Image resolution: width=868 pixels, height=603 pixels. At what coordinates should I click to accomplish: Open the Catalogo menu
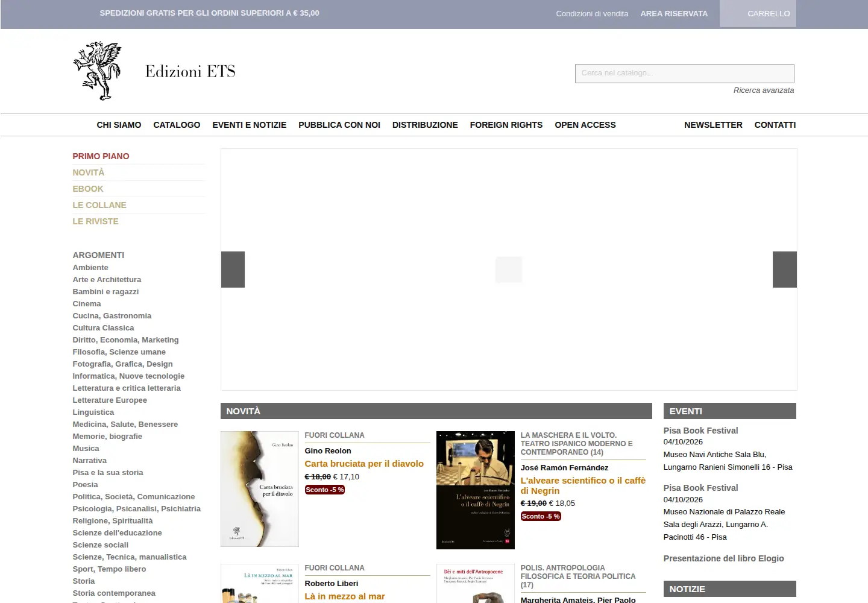[x=177, y=125]
